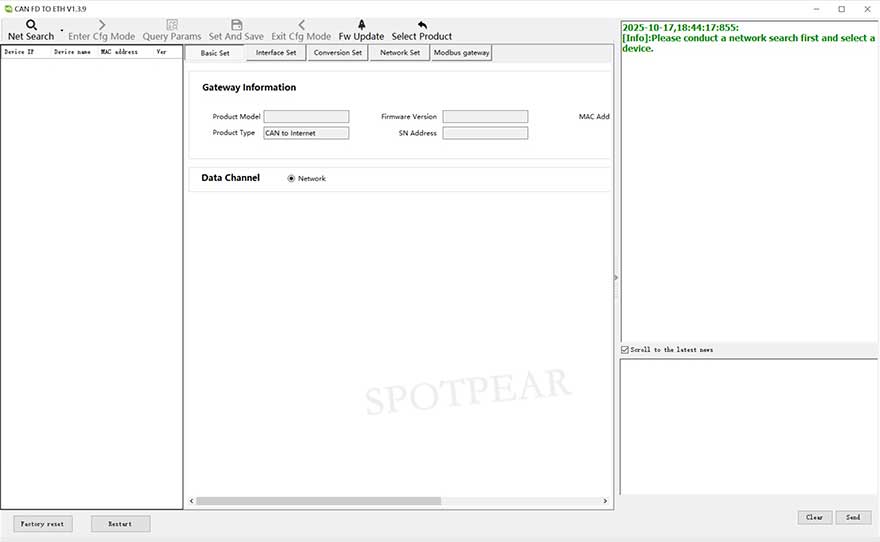This screenshot has width=880, height=542.
Task: Open the Modbus gateway tab
Action: point(461,53)
